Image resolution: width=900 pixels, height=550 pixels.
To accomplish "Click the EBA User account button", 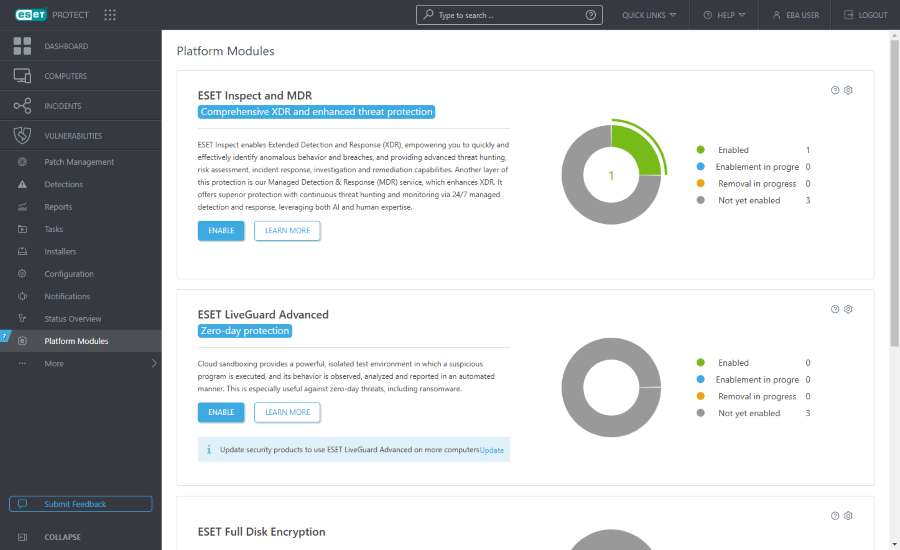I will coord(796,15).
